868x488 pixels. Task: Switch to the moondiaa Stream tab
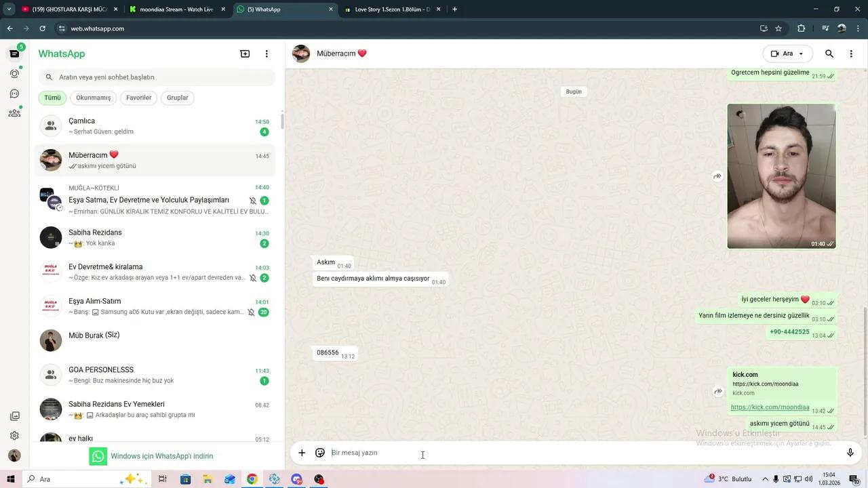pos(176,9)
